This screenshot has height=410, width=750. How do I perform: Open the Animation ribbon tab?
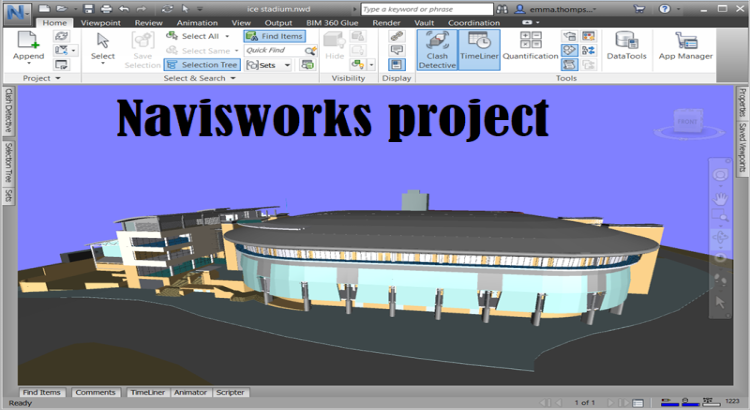[197, 22]
